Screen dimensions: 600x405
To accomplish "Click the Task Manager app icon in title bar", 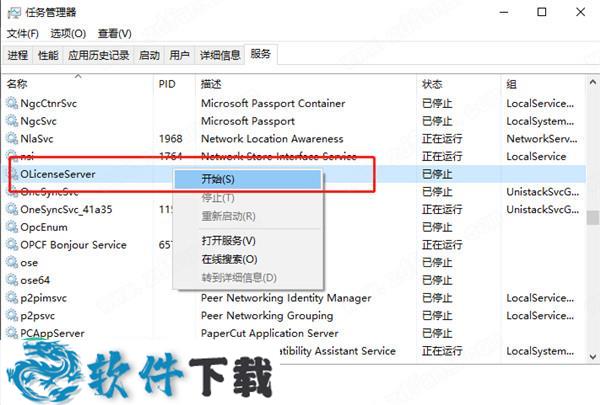I will (14, 12).
